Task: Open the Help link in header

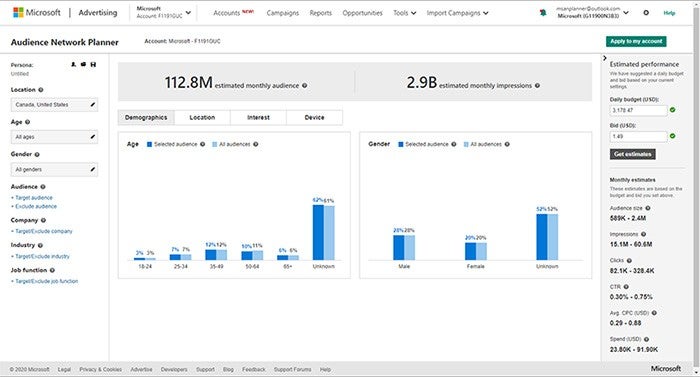Action: click(x=669, y=13)
